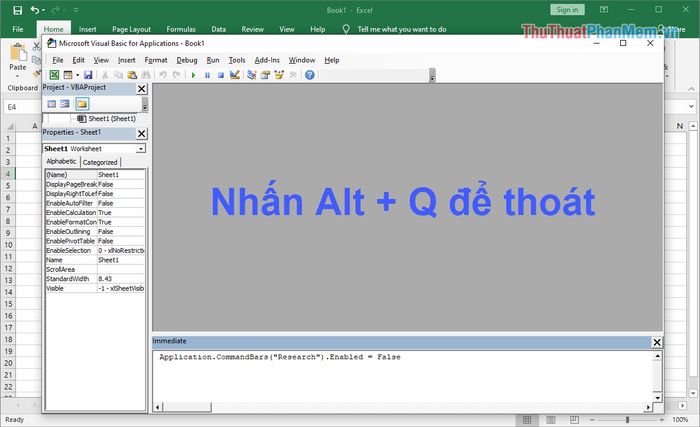Select the EnableSelection property row
Image resolution: width=700 pixels, height=427 pixels.
coord(95,251)
